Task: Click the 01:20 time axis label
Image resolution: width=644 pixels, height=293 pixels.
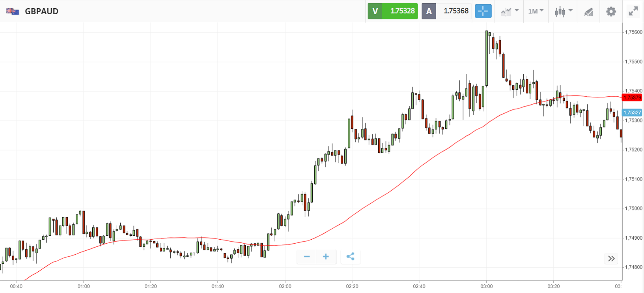Action: click(x=151, y=286)
